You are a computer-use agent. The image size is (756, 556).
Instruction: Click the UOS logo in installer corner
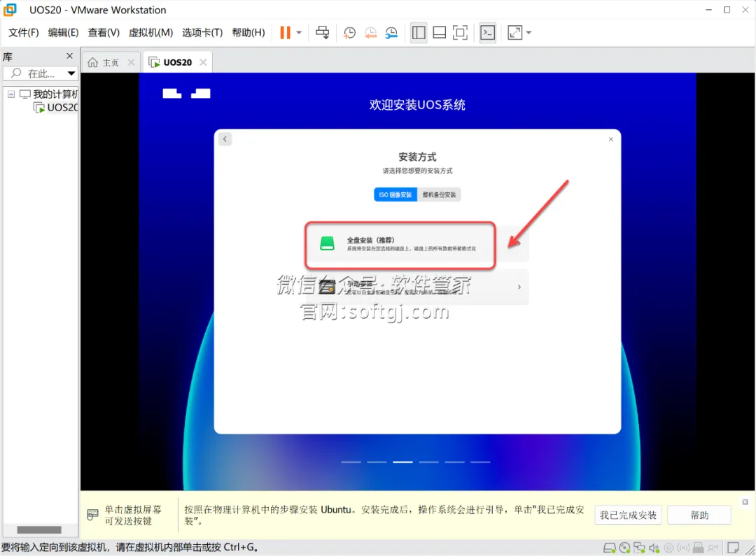[x=186, y=94]
